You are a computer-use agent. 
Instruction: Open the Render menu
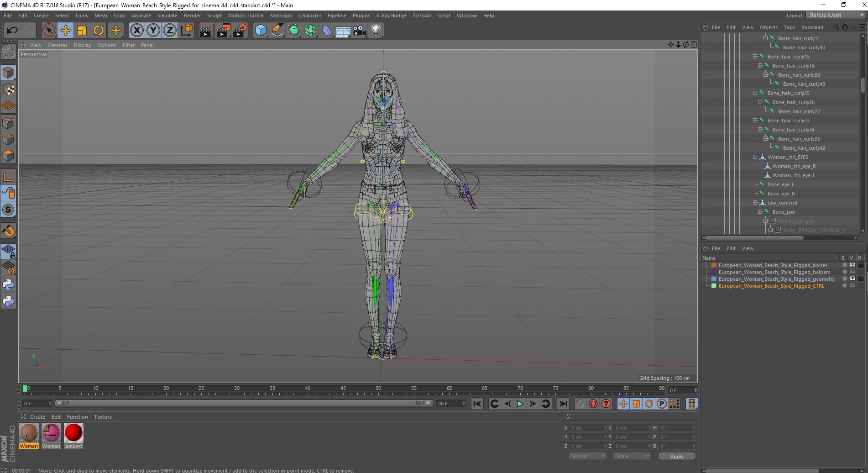click(x=192, y=16)
